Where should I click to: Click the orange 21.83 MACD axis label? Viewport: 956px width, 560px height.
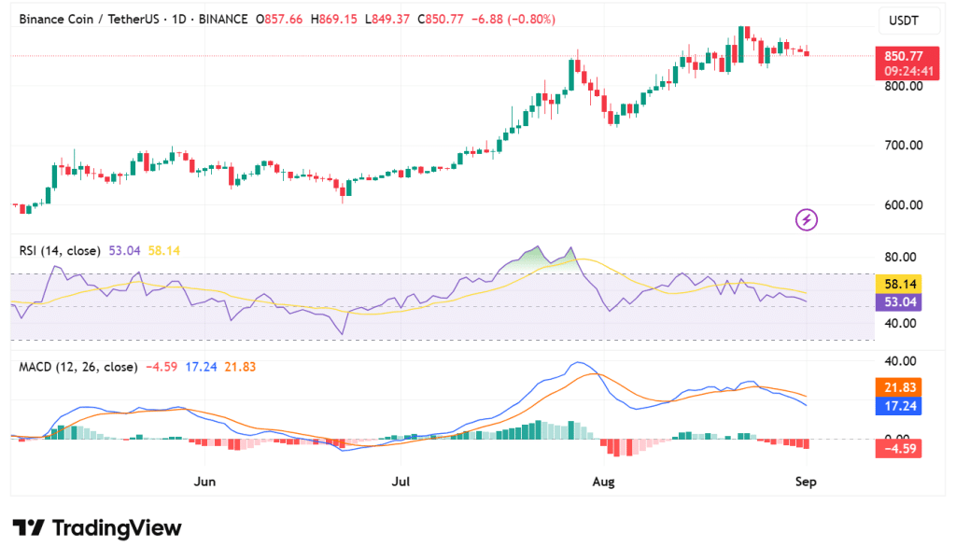[x=899, y=387]
